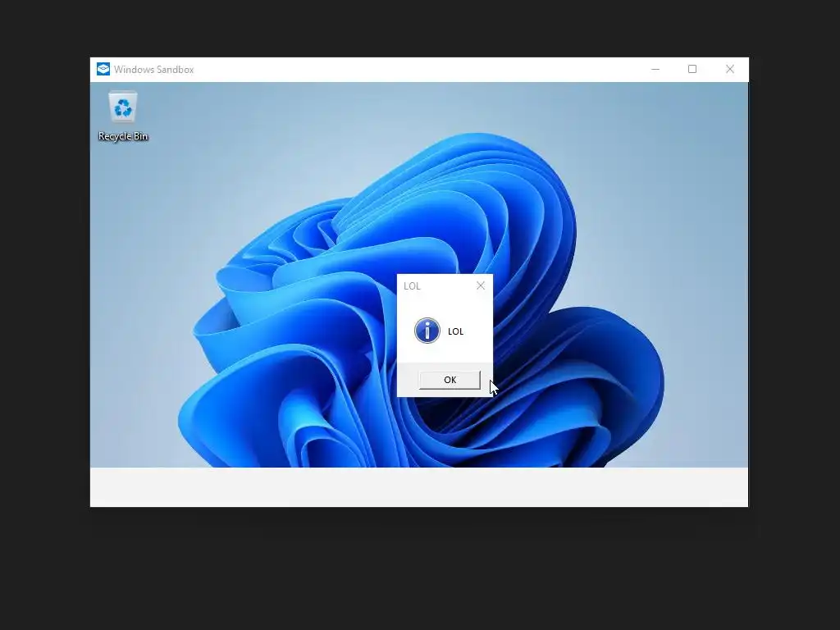
Task: Select the Recycle Bin desktop icon
Action: pos(123,116)
